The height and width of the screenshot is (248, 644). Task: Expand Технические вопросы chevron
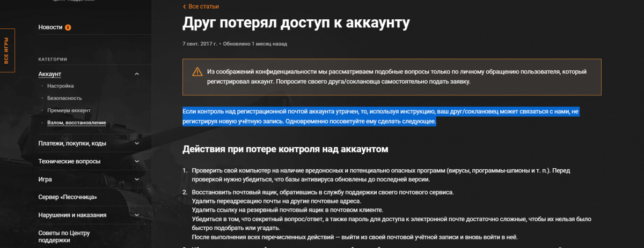[137, 161]
